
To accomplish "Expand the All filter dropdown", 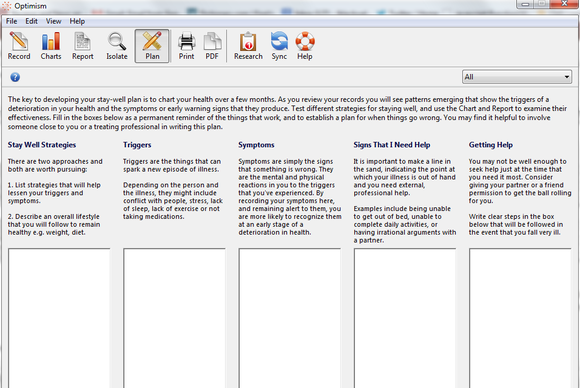I will pos(517,77).
